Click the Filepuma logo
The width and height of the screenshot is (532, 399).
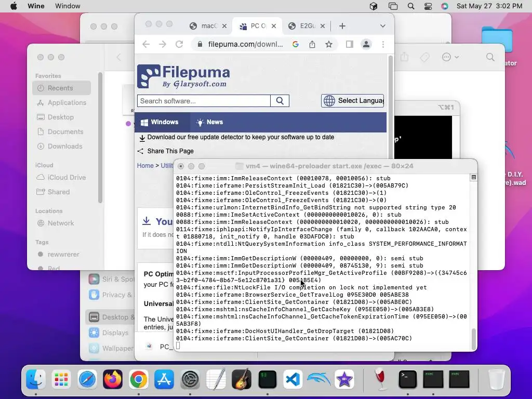(x=183, y=76)
